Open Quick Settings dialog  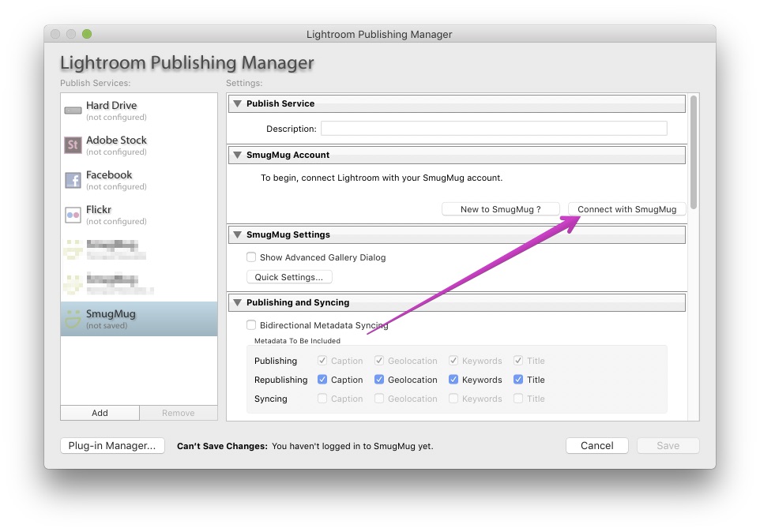[289, 277]
